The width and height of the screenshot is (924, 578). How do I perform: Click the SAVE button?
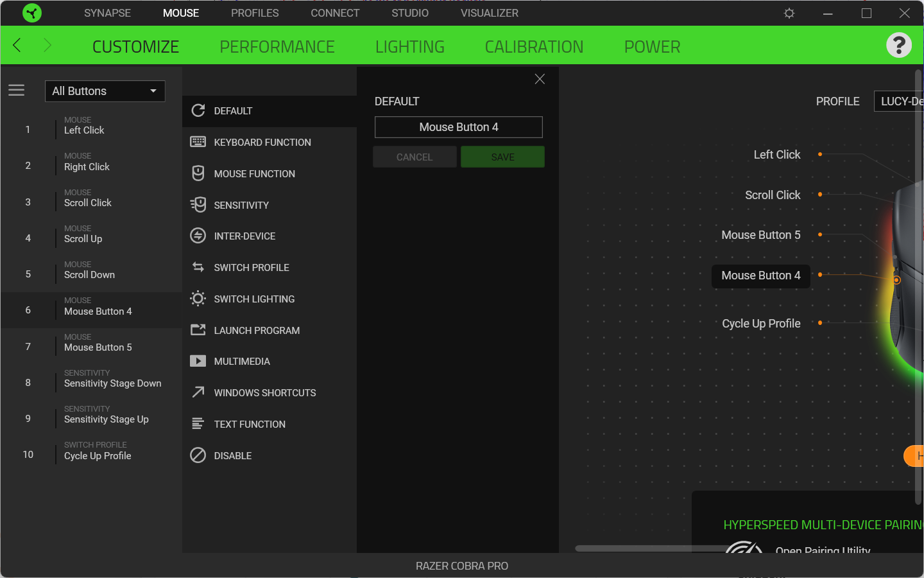502,157
